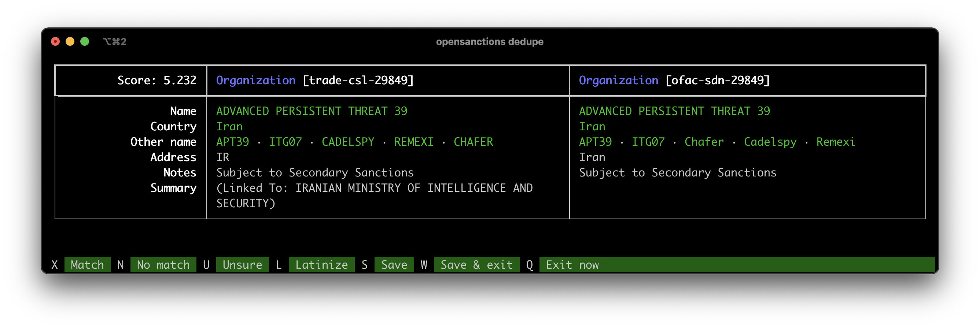980x328 pixels.
Task: Click the Notes row label
Action: coord(180,172)
